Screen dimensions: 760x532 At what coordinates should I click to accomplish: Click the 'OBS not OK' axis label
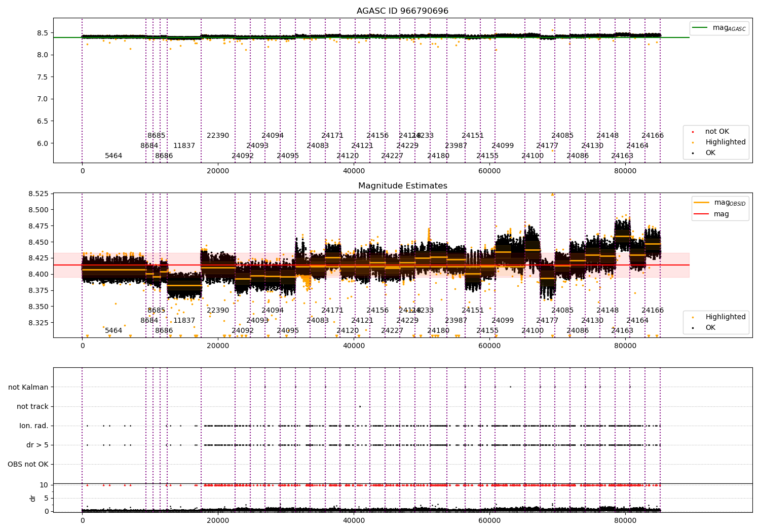[x=28, y=464]
